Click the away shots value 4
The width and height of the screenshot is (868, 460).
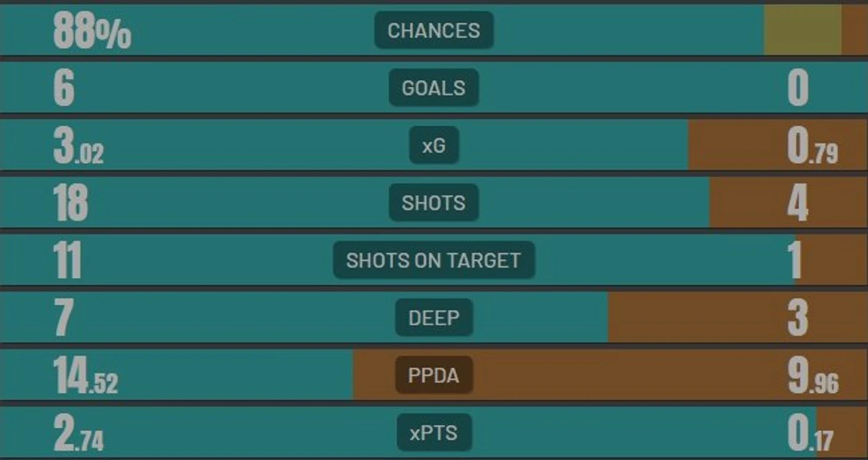(798, 203)
